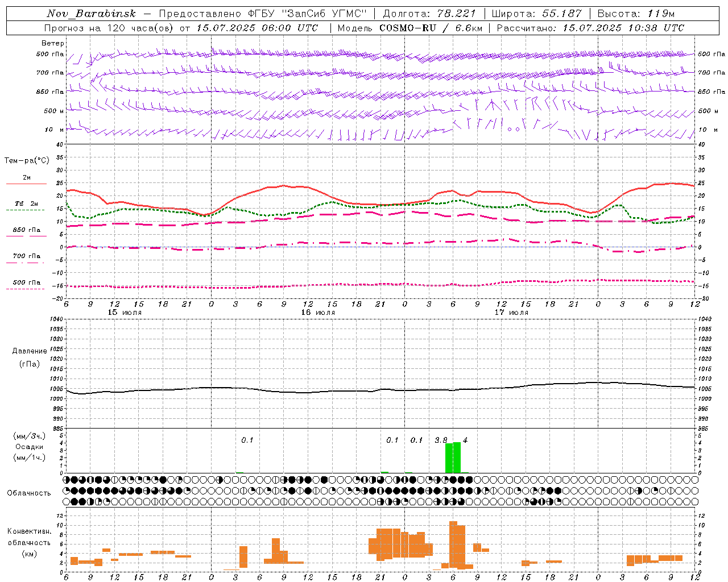Click the Конвективн. convective cloudiness label
The image size is (728, 582).
tap(30, 531)
